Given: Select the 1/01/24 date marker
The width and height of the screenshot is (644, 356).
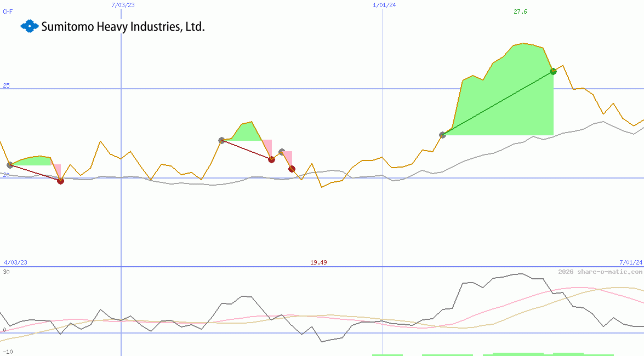Looking at the screenshot, I should [x=384, y=5].
